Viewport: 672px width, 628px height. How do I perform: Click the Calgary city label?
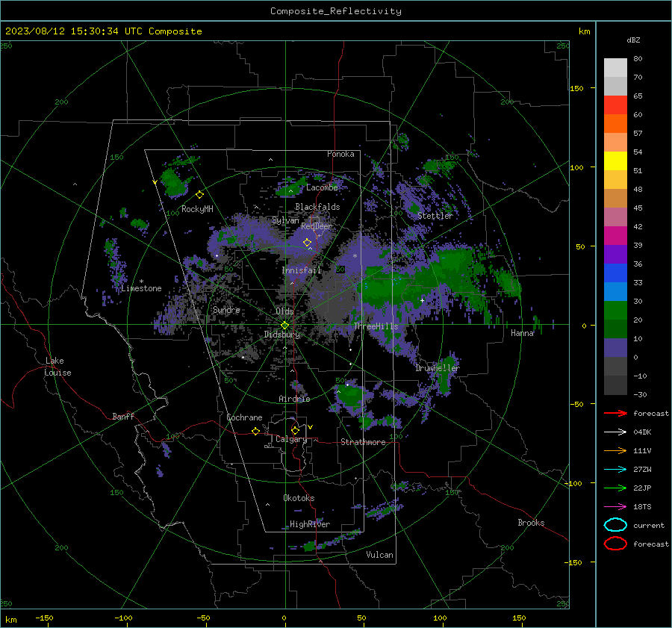(x=291, y=439)
